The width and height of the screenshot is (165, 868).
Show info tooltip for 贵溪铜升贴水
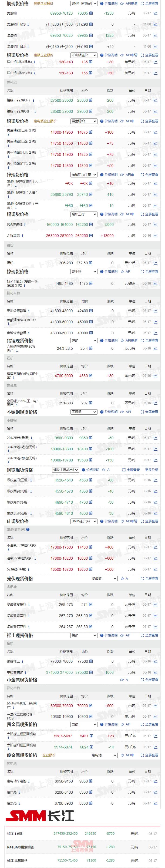28,25
